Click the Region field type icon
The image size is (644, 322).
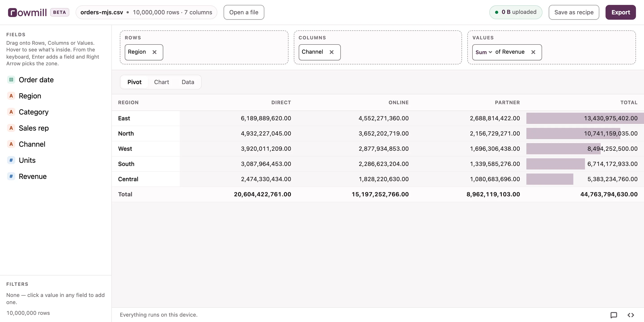[x=11, y=96]
